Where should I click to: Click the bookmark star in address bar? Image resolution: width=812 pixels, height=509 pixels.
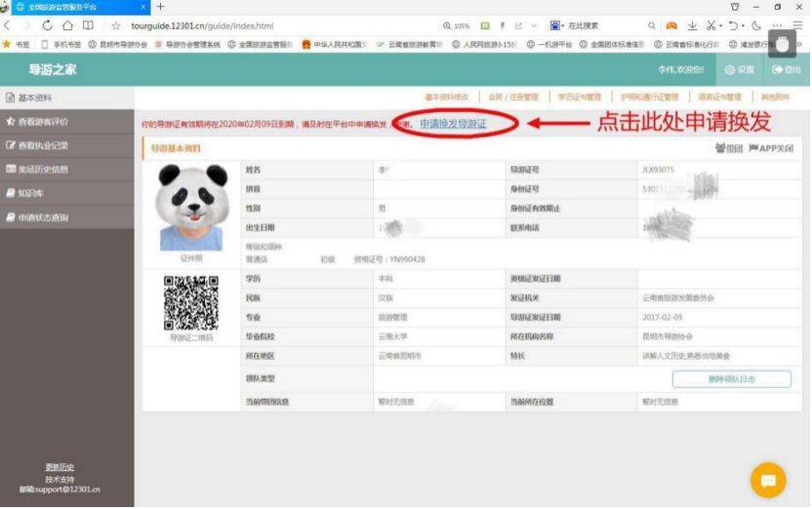(116, 25)
